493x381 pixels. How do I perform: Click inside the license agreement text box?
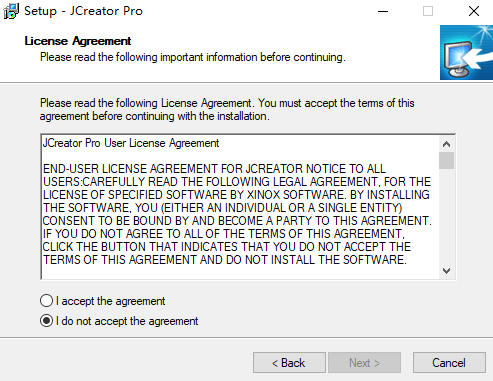(x=240, y=207)
